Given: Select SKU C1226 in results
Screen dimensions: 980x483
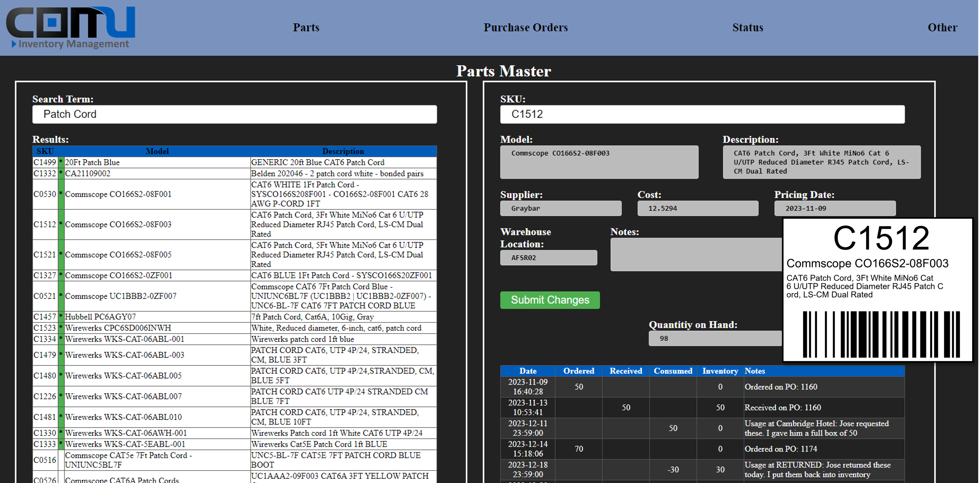Looking at the screenshot, I should [x=45, y=396].
